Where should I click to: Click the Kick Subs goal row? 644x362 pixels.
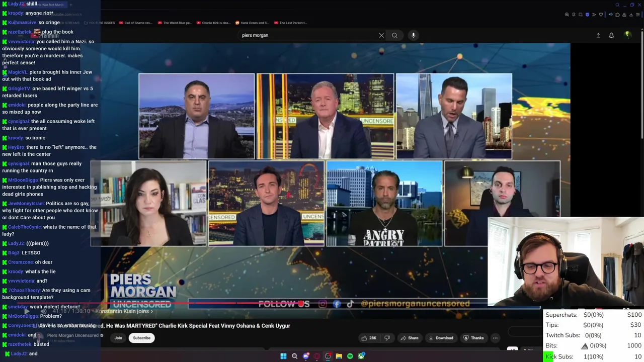click(594, 356)
